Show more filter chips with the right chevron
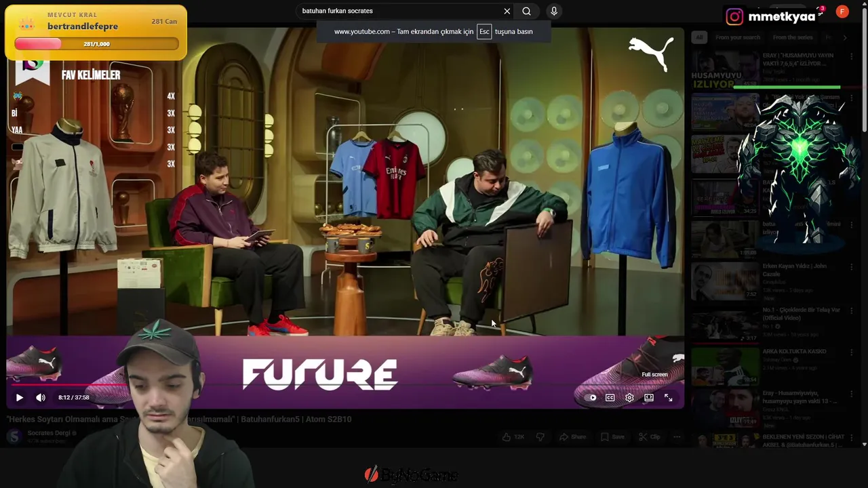This screenshot has width=868, height=488. pyautogui.click(x=845, y=37)
